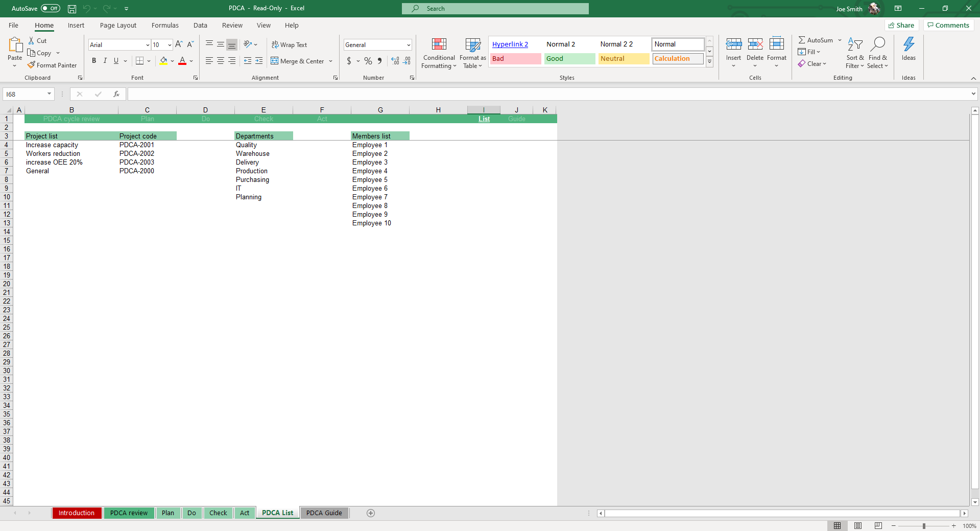This screenshot has width=980, height=531.
Task: Open the File menu
Action: point(14,26)
